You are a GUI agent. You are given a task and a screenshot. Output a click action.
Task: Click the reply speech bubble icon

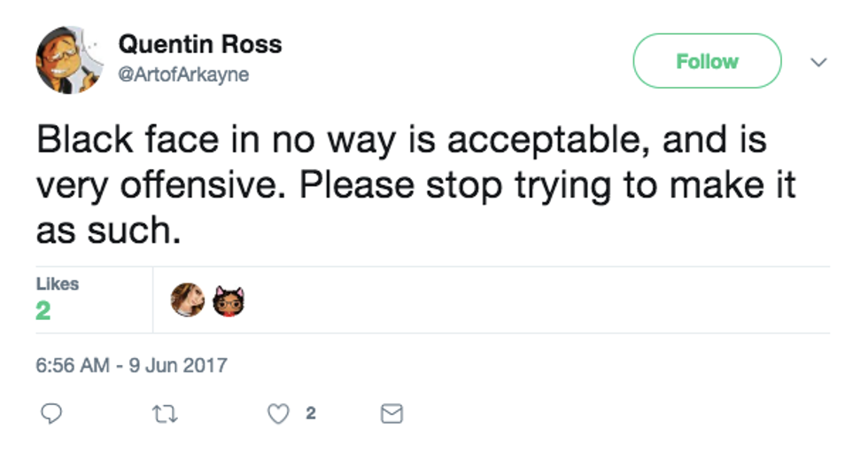tap(52, 413)
